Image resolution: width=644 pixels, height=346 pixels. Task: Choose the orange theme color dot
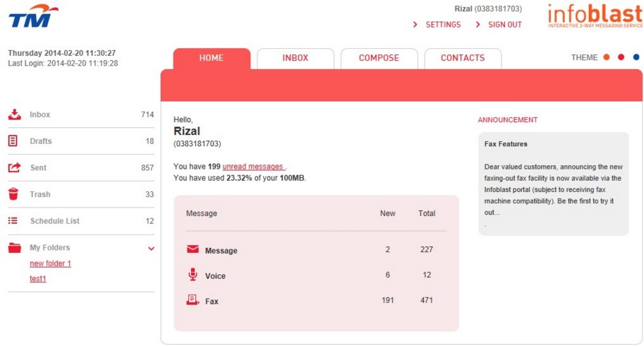(606, 57)
